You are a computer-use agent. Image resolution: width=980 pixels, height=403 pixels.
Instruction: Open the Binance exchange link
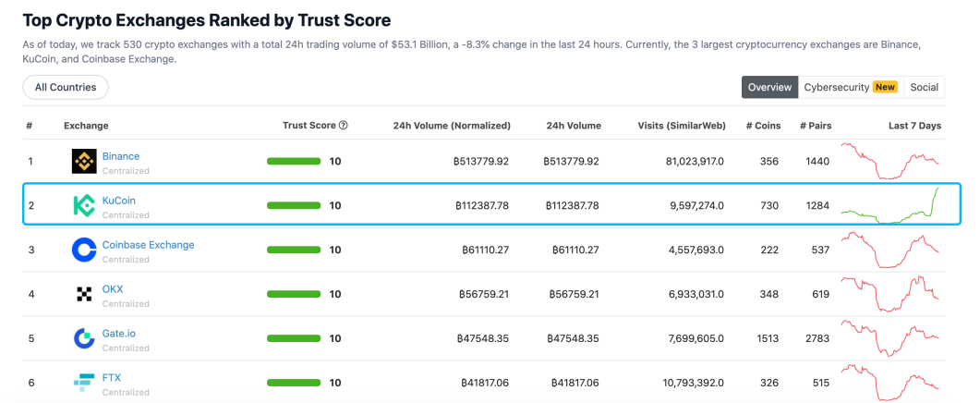pyautogui.click(x=121, y=156)
